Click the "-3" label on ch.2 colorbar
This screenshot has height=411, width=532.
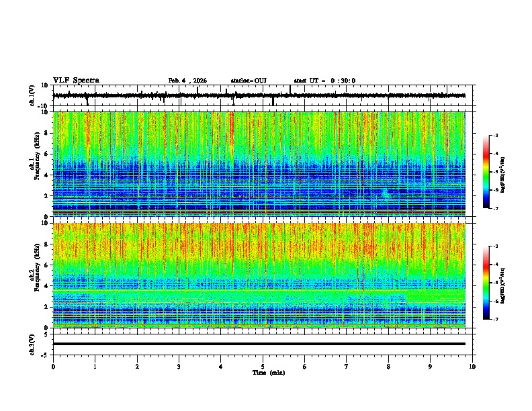496,246
